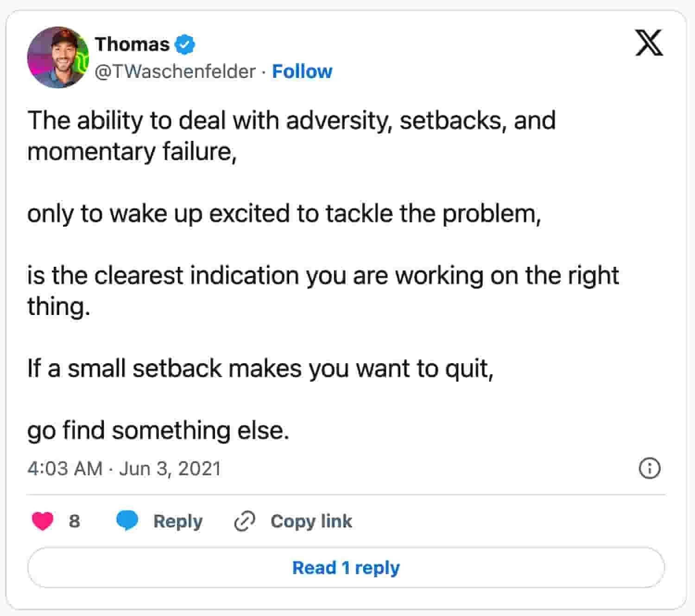Click the Jun 3, 2021 date

click(x=170, y=468)
